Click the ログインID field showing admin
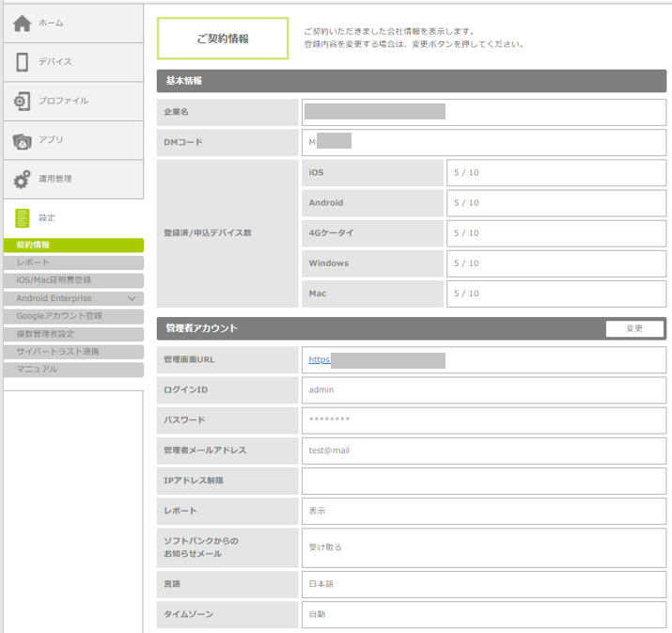This screenshot has width=672, height=633. pyautogui.click(x=483, y=389)
